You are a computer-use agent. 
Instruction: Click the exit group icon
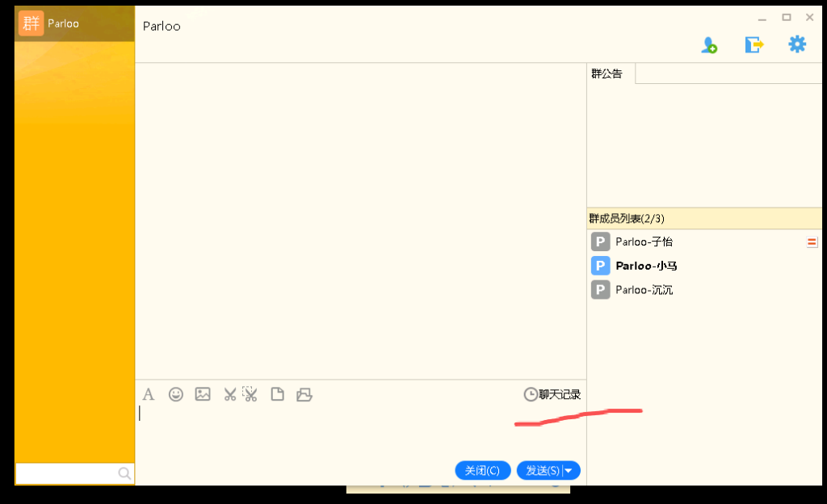754,45
